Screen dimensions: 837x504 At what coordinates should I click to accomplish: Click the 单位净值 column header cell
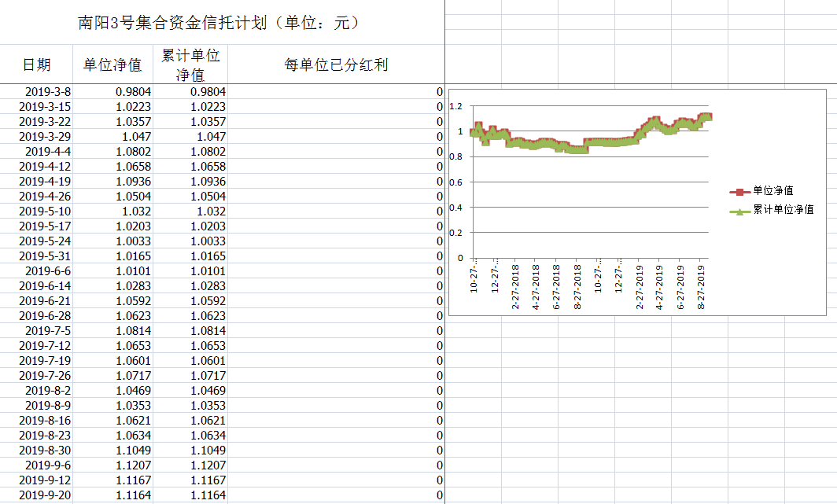coord(112,64)
